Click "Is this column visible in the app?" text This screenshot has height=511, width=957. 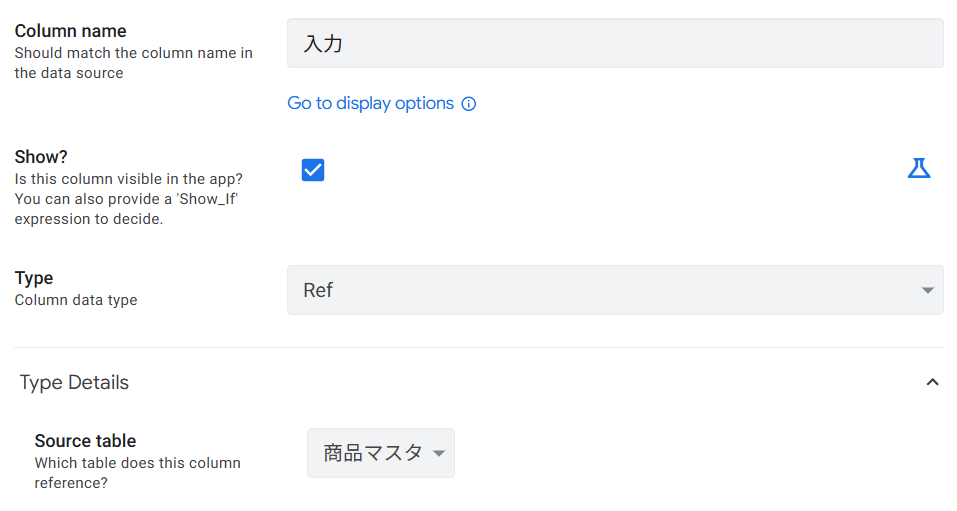click(x=128, y=179)
